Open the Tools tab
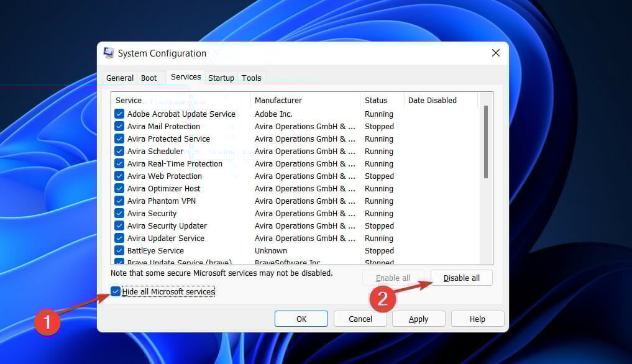The image size is (632, 364). tap(252, 78)
